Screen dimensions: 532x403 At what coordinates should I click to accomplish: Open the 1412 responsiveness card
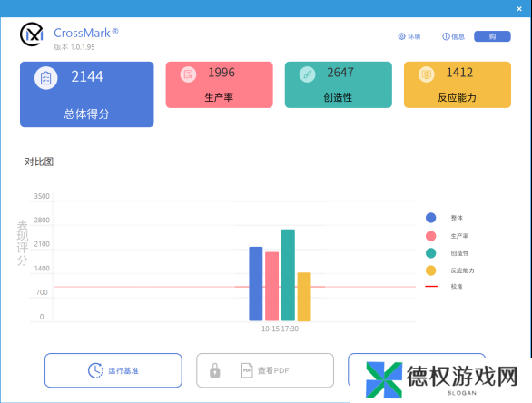[458, 84]
